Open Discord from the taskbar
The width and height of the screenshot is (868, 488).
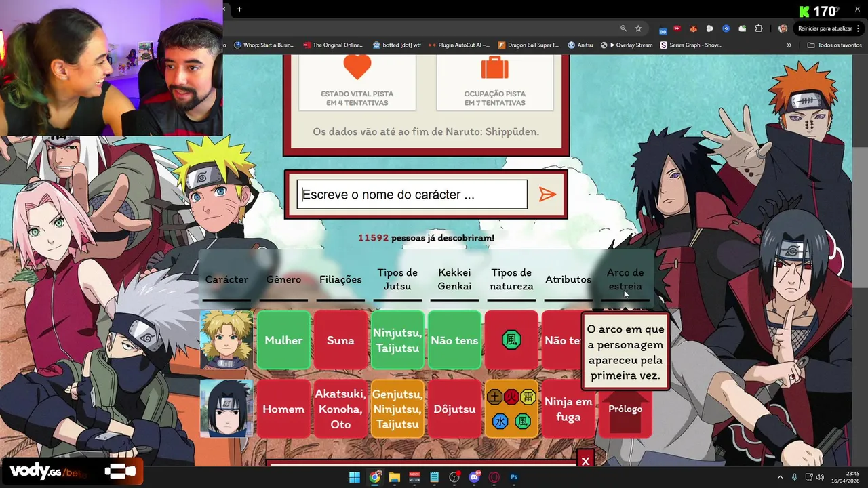475,477
